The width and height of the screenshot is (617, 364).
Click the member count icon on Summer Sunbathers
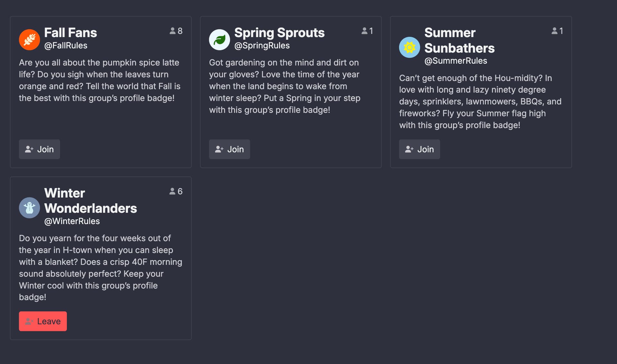coord(554,31)
